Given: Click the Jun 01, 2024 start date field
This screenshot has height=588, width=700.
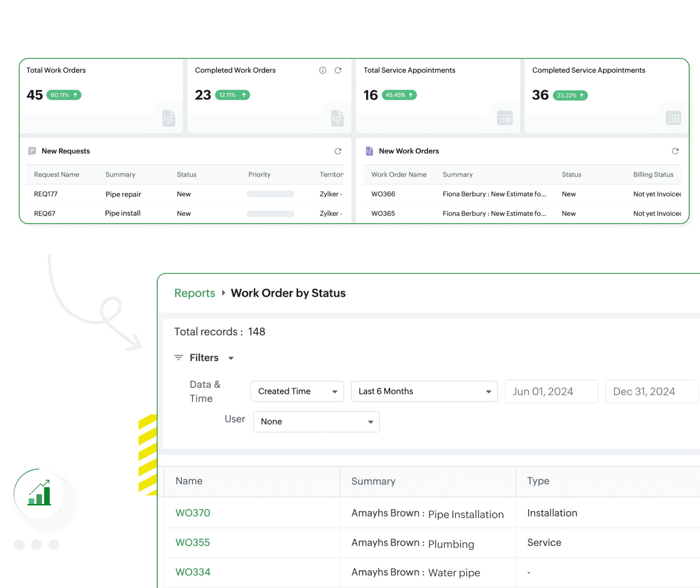Looking at the screenshot, I should click(551, 392).
